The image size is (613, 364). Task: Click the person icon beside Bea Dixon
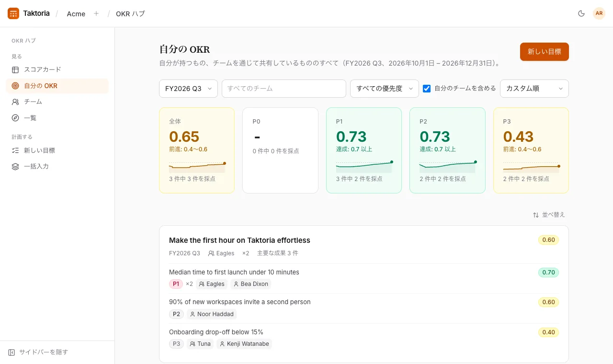click(x=236, y=284)
